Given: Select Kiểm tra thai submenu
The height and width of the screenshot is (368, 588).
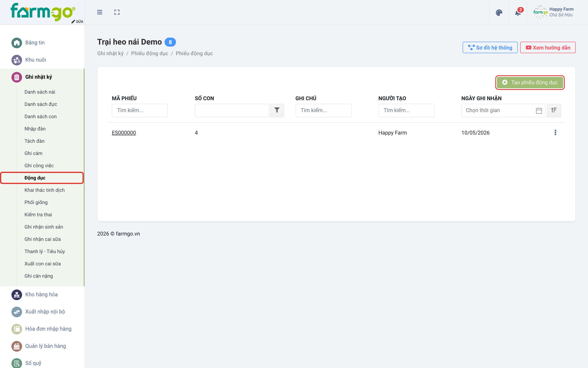Looking at the screenshot, I should coord(38,215).
